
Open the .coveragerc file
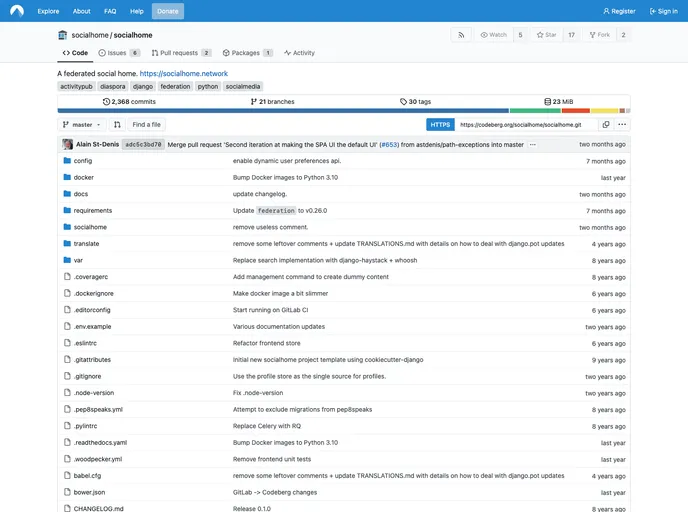tap(91, 277)
